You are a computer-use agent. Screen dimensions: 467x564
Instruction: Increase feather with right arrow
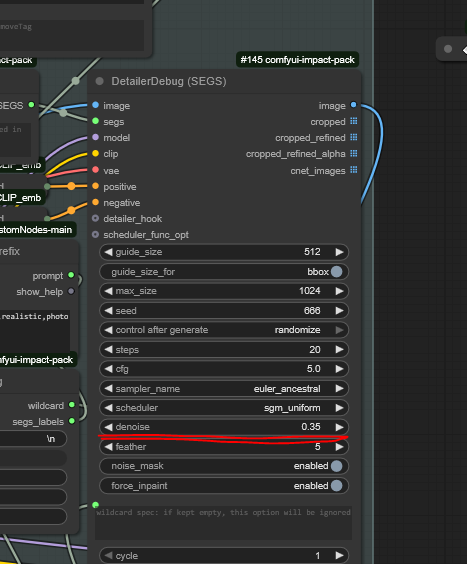click(x=339, y=447)
